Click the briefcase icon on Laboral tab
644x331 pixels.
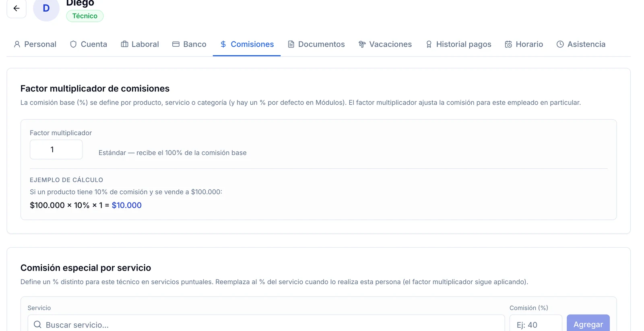[x=125, y=44]
